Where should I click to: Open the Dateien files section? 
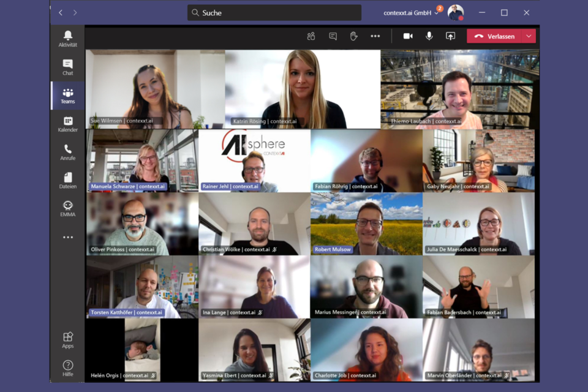[x=67, y=181]
